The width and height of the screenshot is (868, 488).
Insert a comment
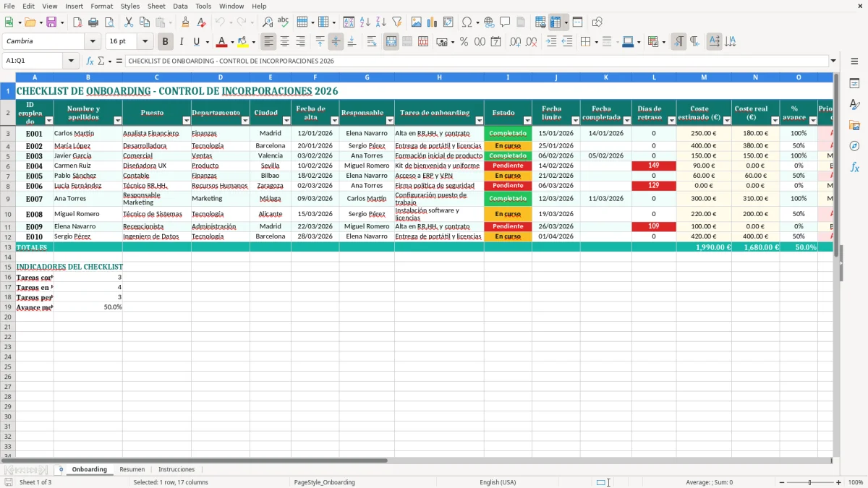click(x=505, y=22)
